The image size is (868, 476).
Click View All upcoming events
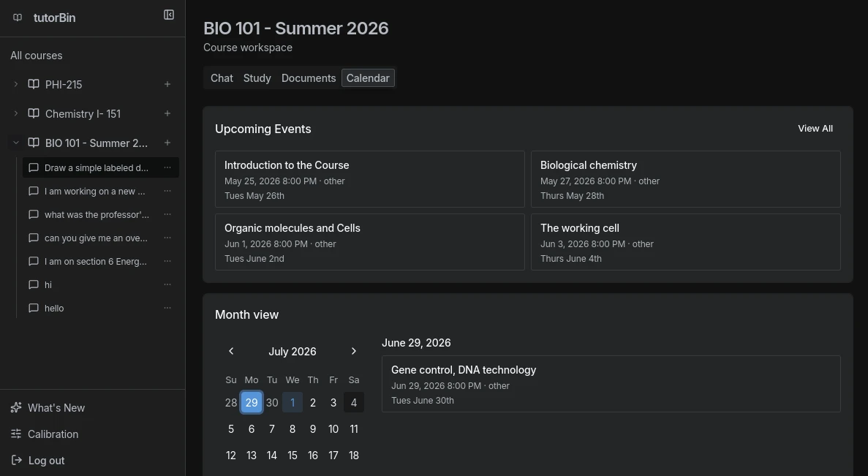815,129
